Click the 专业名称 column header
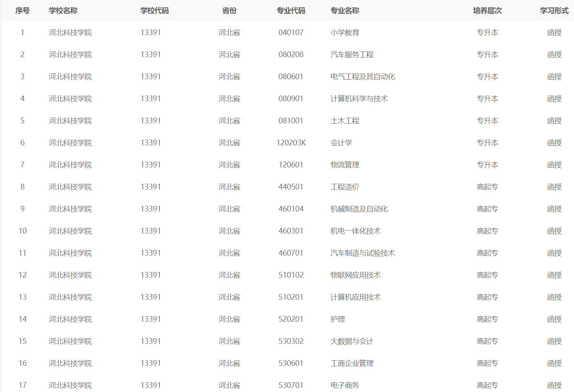This screenshot has height=392, width=574. click(345, 11)
